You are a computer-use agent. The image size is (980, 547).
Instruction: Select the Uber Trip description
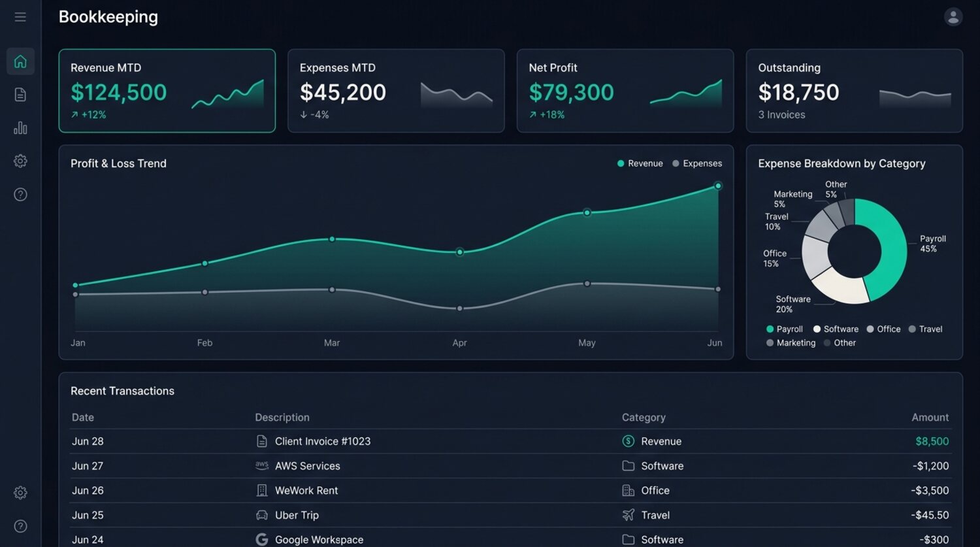pyautogui.click(x=297, y=515)
